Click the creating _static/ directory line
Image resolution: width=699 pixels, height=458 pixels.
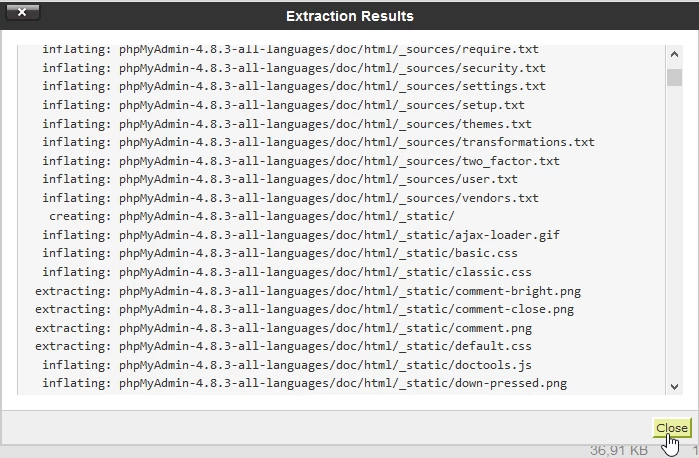252,216
